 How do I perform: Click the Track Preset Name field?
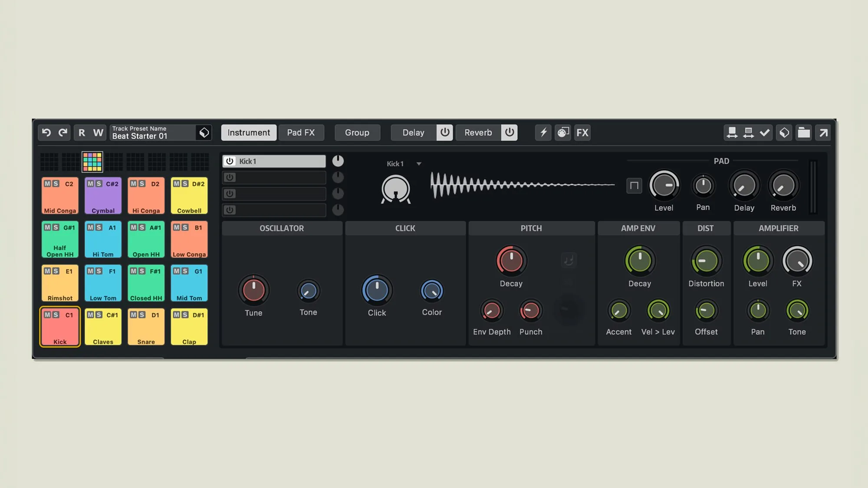tap(153, 133)
